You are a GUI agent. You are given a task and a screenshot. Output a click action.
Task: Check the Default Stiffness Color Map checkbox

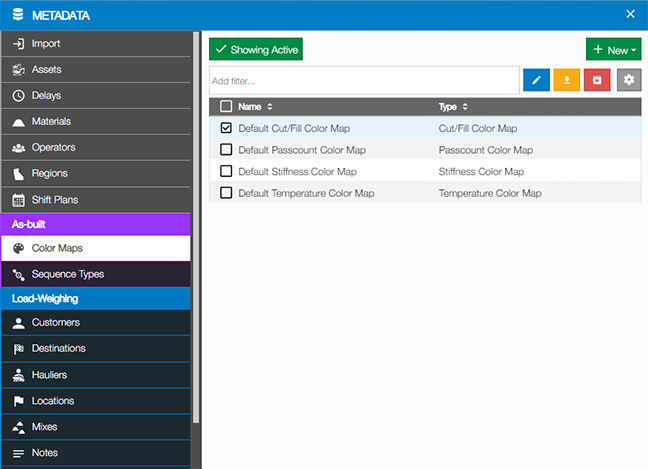click(226, 171)
